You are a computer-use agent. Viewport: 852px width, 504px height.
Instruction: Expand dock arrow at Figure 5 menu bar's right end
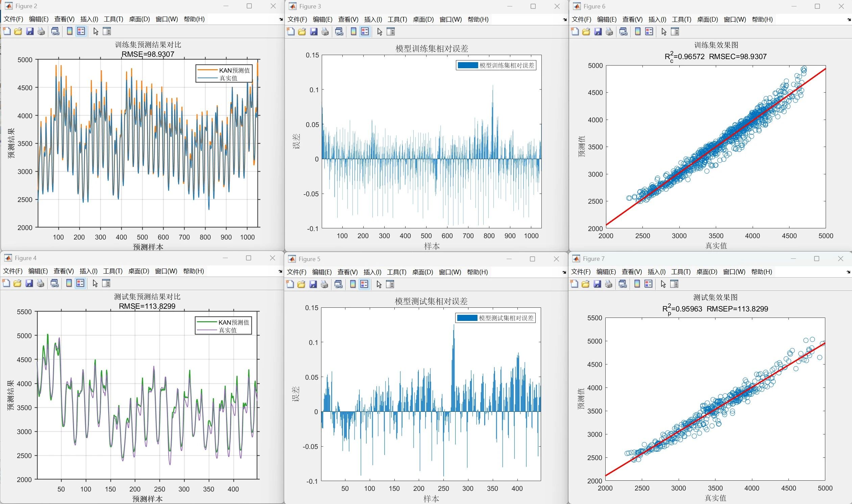pyautogui.click(x=564, y=272)
